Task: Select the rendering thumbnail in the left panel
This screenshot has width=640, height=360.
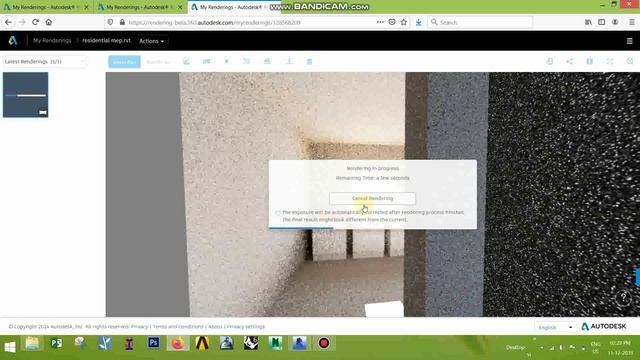Action: [25, 95]
